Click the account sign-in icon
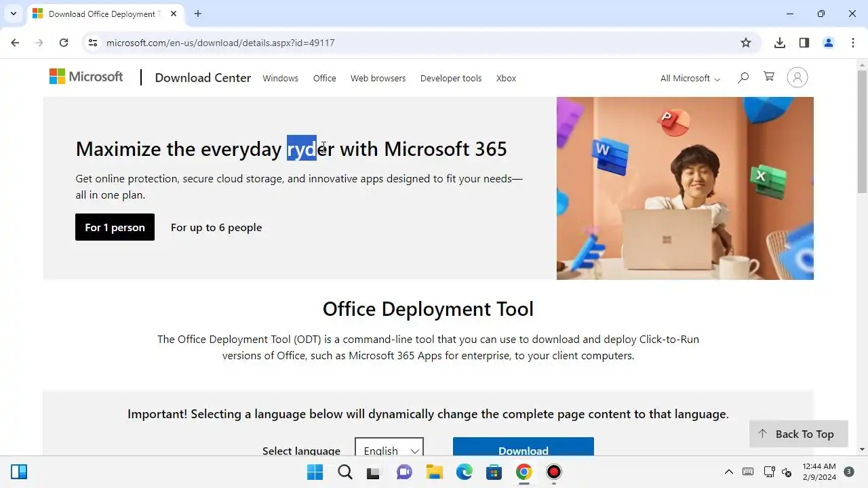868x488 pixels. (x=797, y=77)
